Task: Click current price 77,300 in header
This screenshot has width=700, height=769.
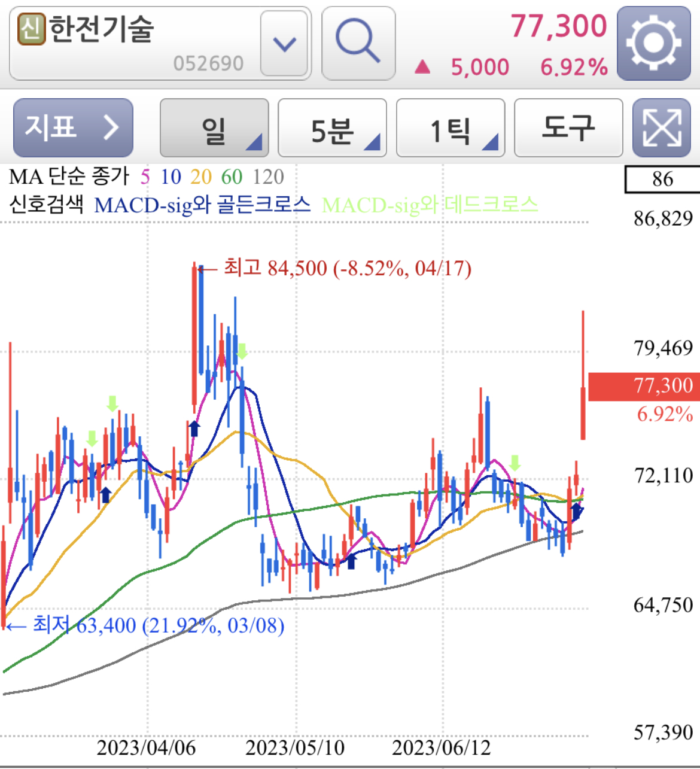Action: 559,26
